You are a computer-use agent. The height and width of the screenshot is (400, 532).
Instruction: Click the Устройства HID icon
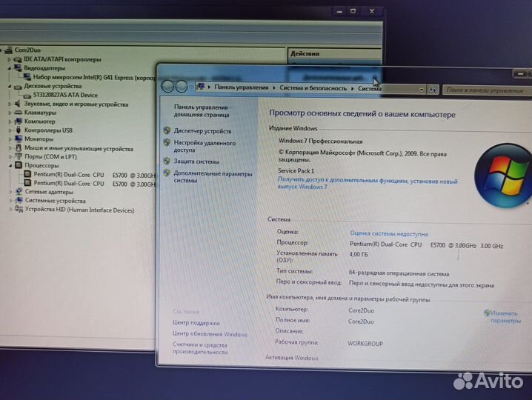pyautogui.click(x=19, y=210)
